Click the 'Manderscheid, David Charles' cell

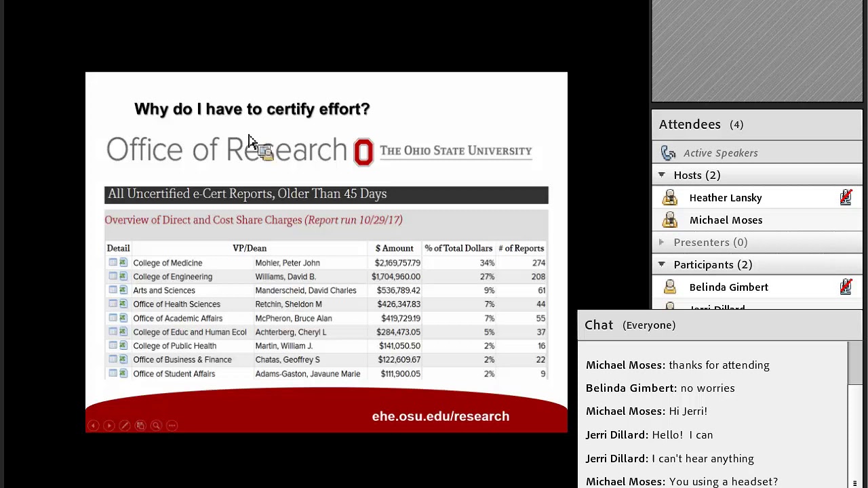[306, 290]
